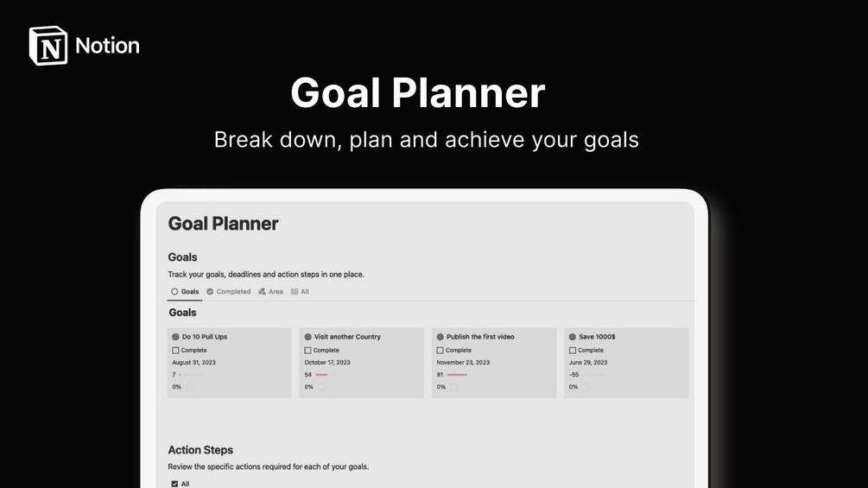Click the Area tab icon
Viewport: 868px width, 488px height.
262,292
